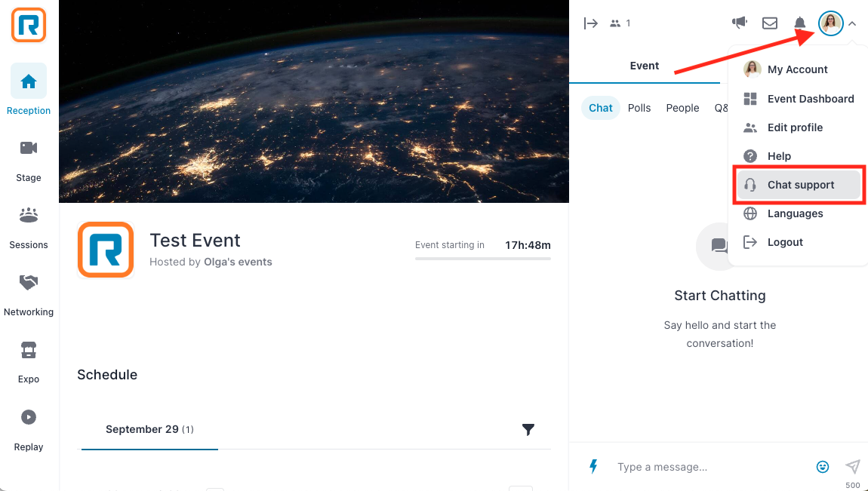Select My Account from the menu
The width and height of the screenshot is (868, 491).
tap(799, 69)
